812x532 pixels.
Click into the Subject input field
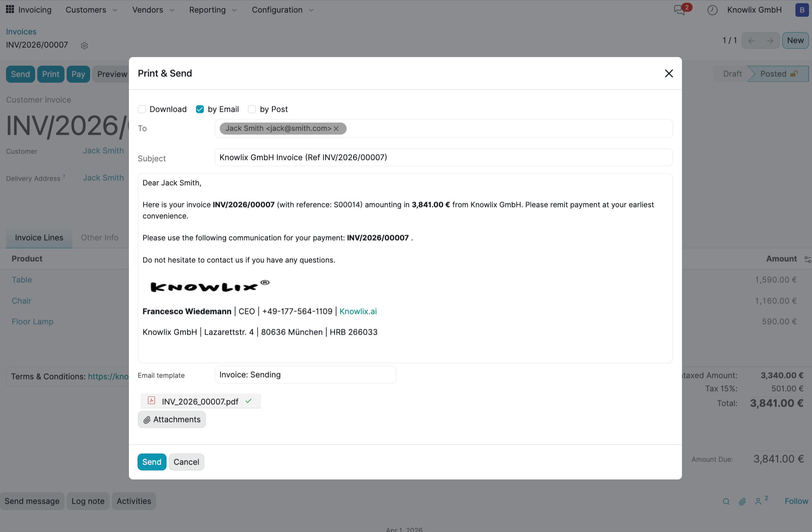tap(443, 157)
